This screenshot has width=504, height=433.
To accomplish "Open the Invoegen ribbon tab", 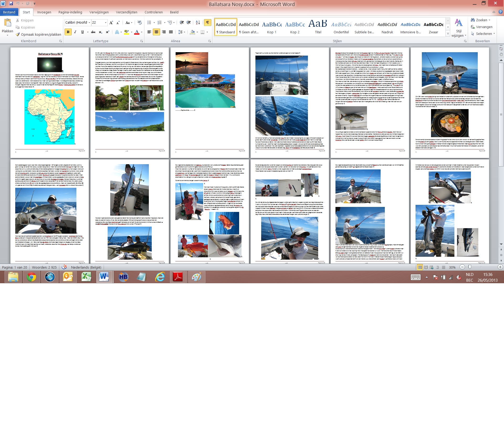I will [x=44, y=12].
